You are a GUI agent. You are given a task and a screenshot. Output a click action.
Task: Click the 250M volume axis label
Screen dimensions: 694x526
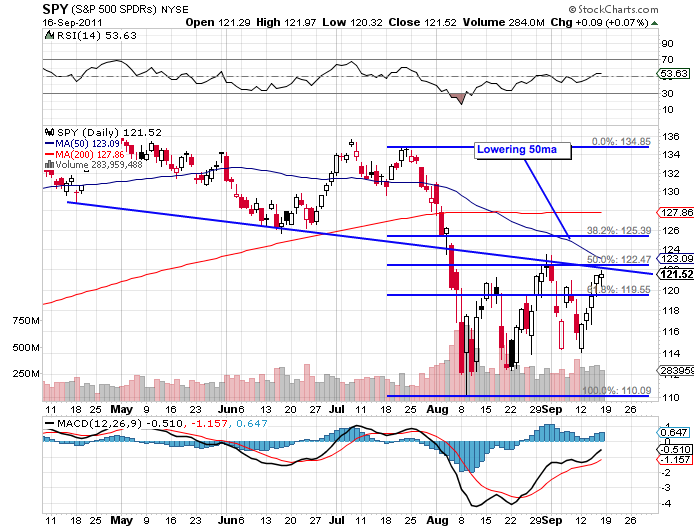(x=26, y=374)
